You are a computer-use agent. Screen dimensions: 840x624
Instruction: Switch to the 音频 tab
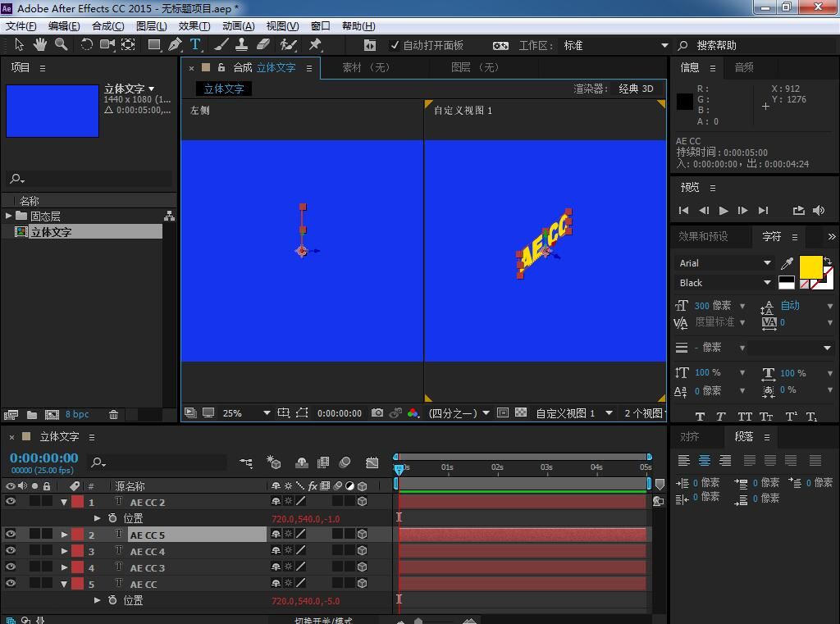click(x=744, y=67)
